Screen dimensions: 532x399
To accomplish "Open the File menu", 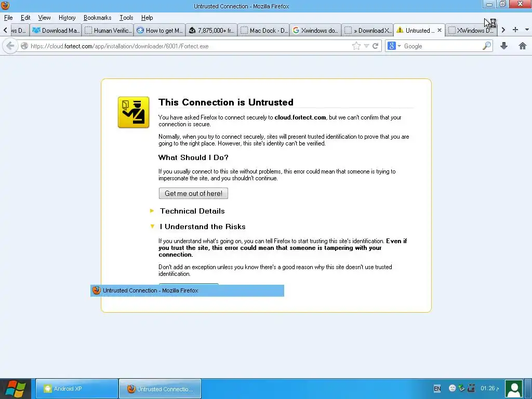I will point(8,18).
